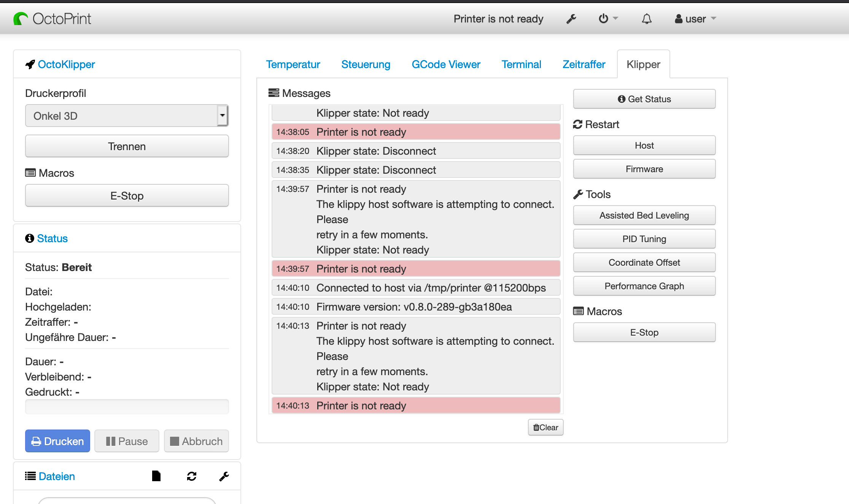Open the Druckerprofil selector showing Onkel 3D

click(127, 115)
